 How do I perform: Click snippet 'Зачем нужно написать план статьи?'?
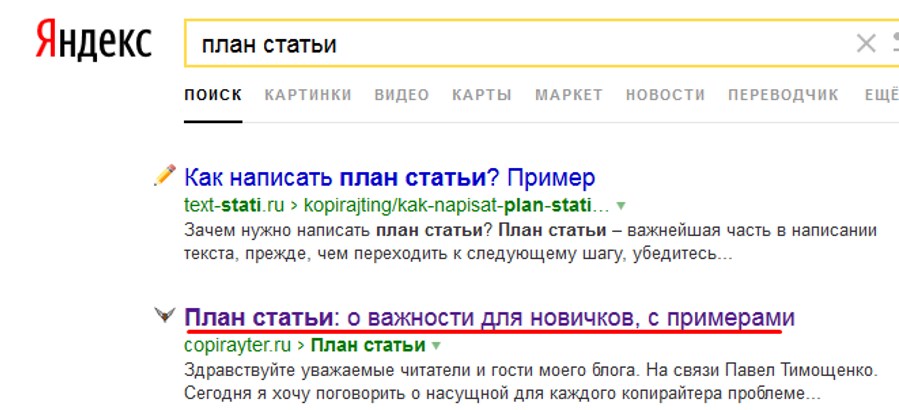pos(339,231)
